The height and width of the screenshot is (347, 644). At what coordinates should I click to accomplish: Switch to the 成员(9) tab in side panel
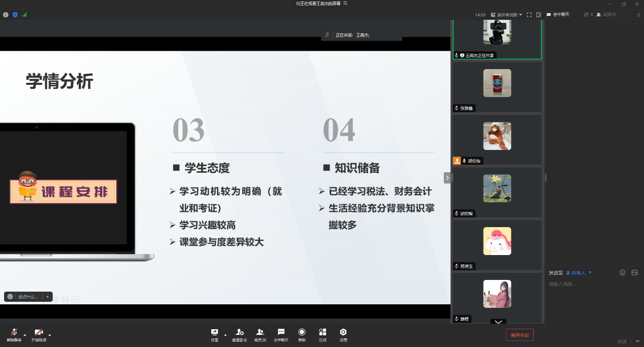coord(606,15)
